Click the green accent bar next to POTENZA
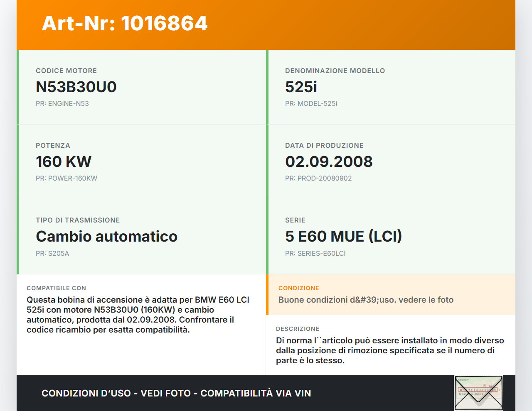Viewport: 532px width, 411px height. click(17, 161)
